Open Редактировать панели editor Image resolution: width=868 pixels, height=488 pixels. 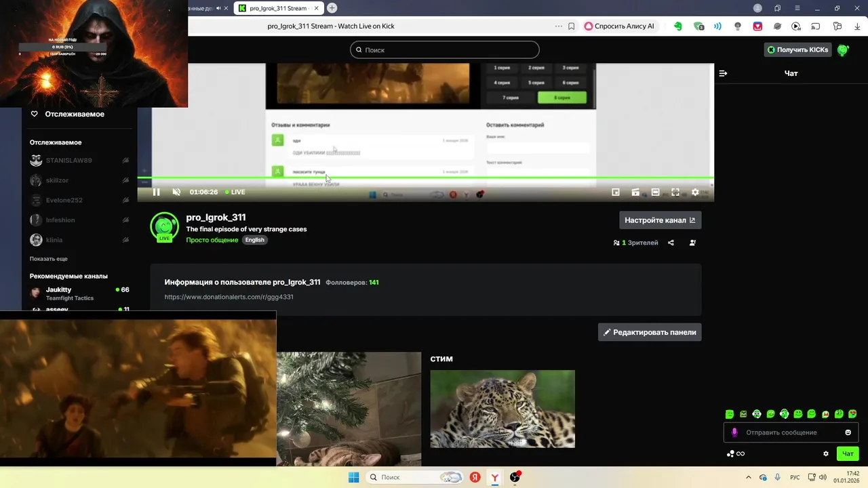(650, 332)
